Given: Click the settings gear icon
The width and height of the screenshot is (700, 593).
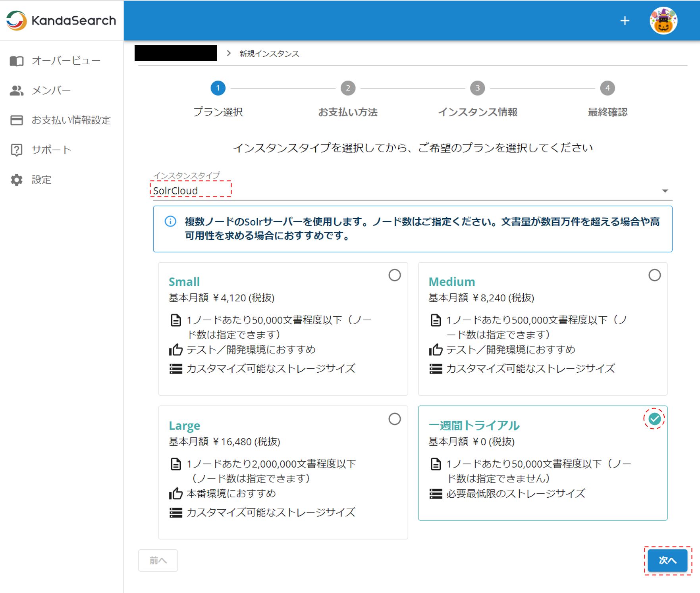Looking at the screenshot, I should point(17,180).
